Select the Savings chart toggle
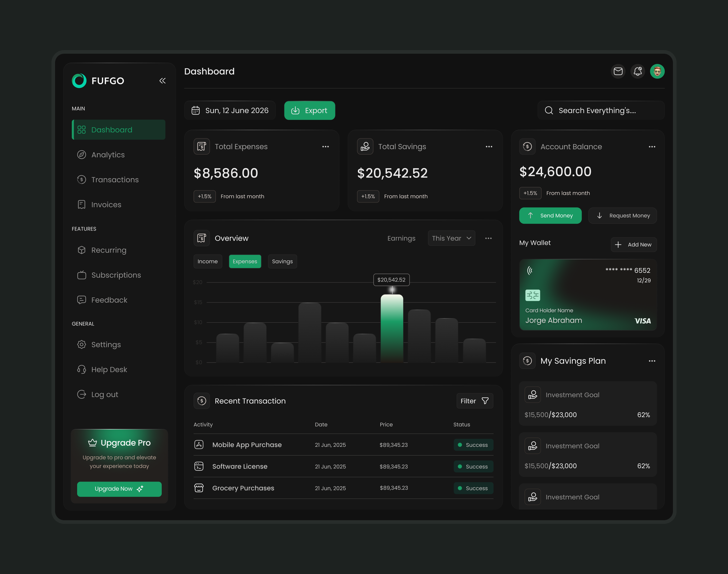 point(283,262)
